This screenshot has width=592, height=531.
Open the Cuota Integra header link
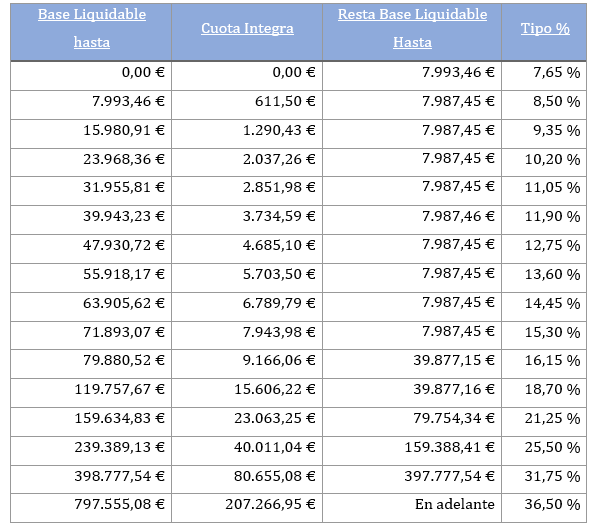(247, 28)
